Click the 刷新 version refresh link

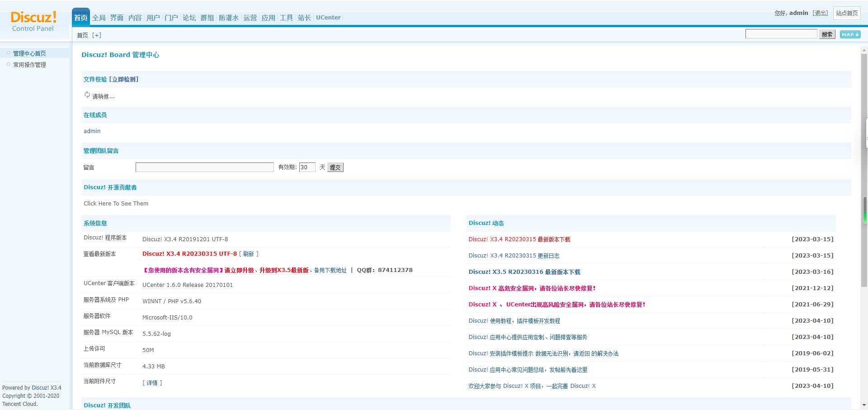coord(249,254)
